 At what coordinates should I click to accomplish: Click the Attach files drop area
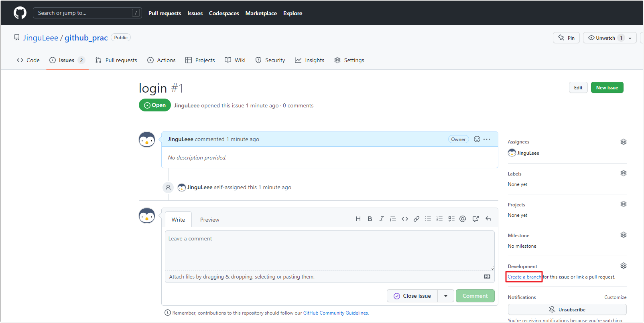coord(330,277)
